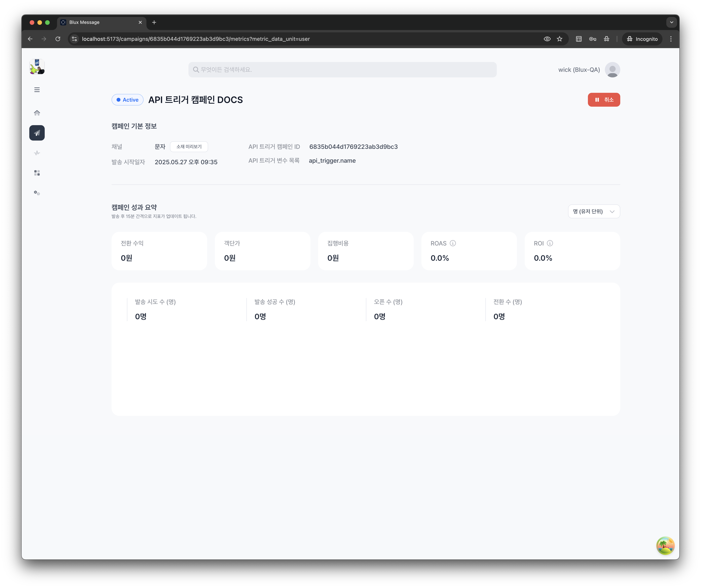Click the workspace logo at top of the sidebar
Screen dimensions: 701x588
point(37,67)
